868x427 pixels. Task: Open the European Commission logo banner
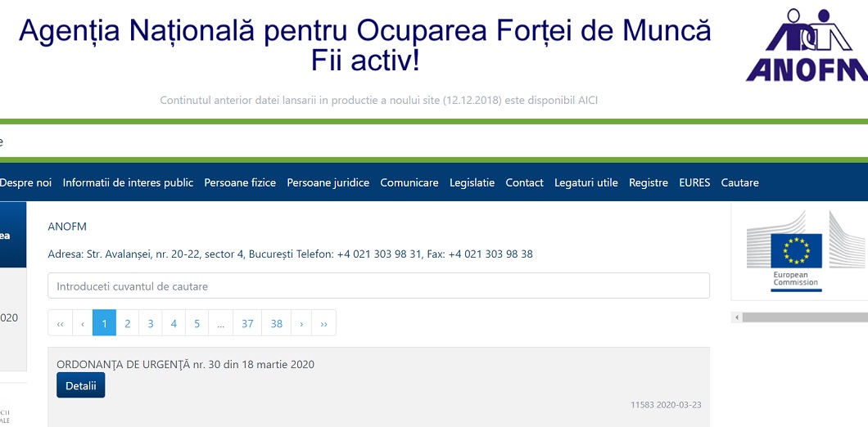point(806,250)
